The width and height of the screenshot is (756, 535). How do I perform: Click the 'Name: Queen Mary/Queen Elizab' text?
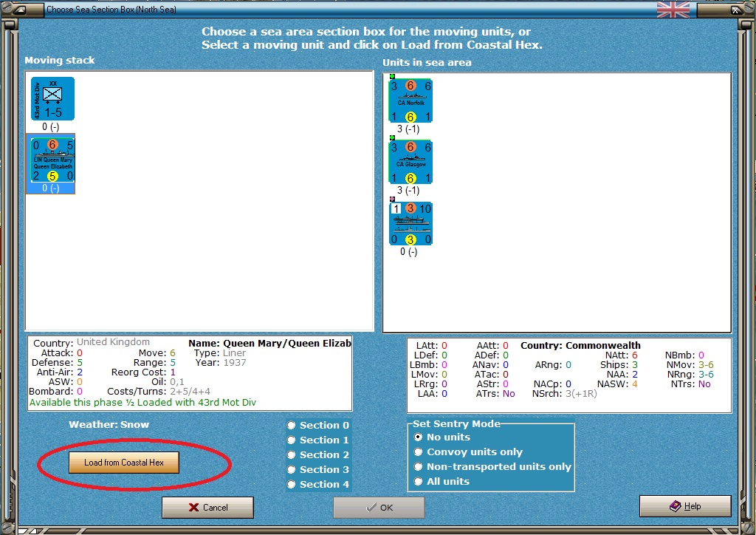pyautogui.click(x=269, y=344)
